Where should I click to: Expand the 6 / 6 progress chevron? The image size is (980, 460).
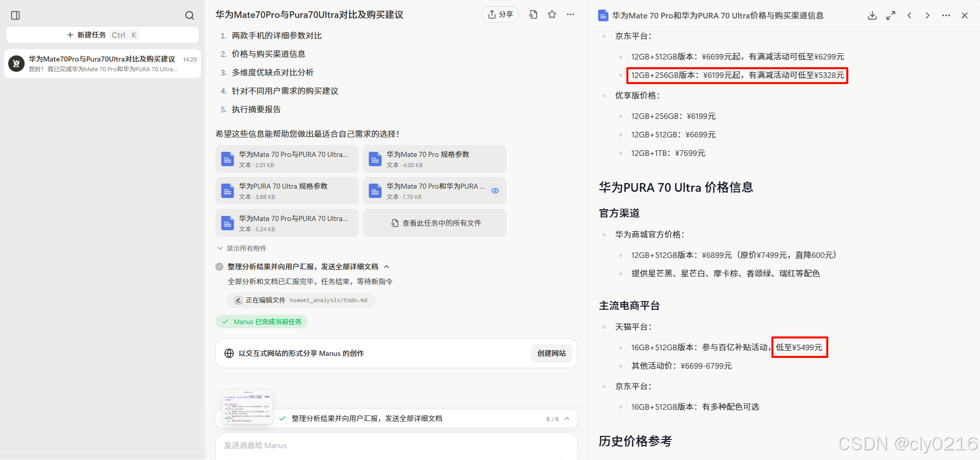tap(567, 418)
